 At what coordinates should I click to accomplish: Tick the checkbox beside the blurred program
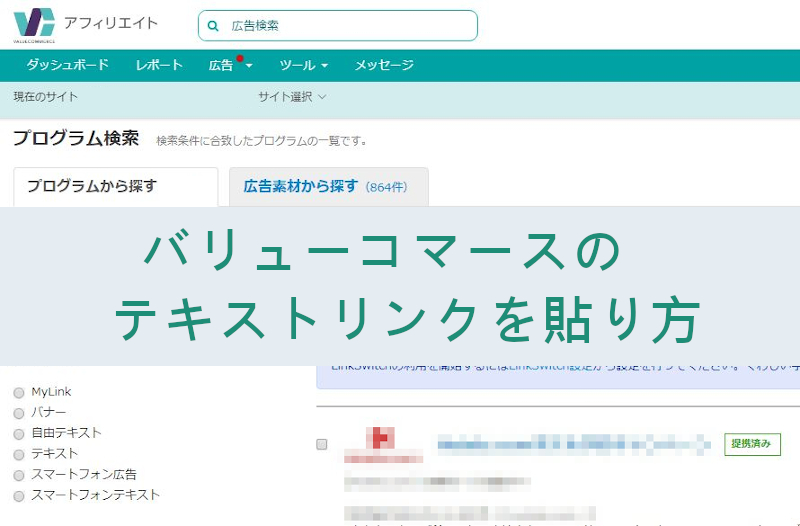point(321,444)
